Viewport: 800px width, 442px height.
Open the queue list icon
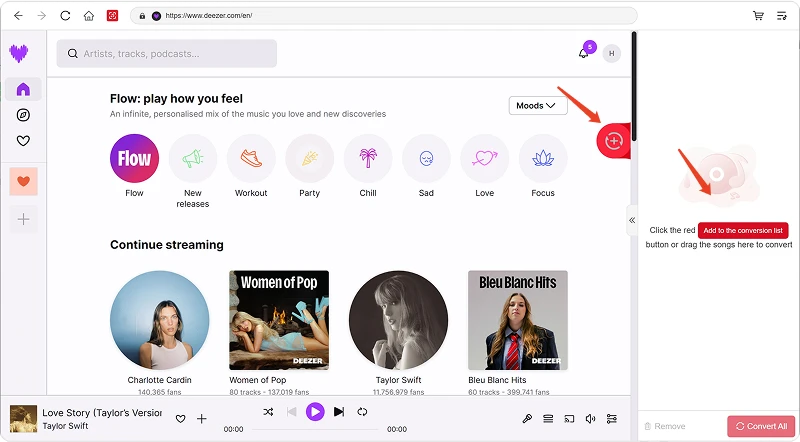(548, 419)
